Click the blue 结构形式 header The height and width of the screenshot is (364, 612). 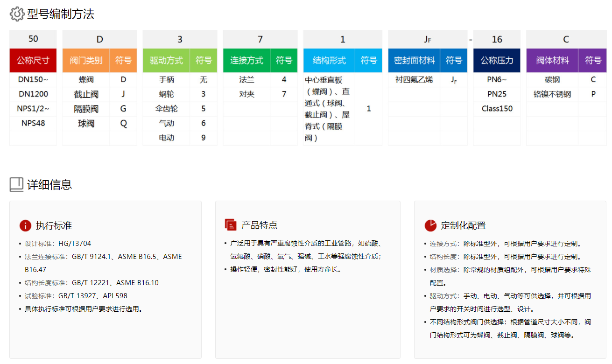329,60
